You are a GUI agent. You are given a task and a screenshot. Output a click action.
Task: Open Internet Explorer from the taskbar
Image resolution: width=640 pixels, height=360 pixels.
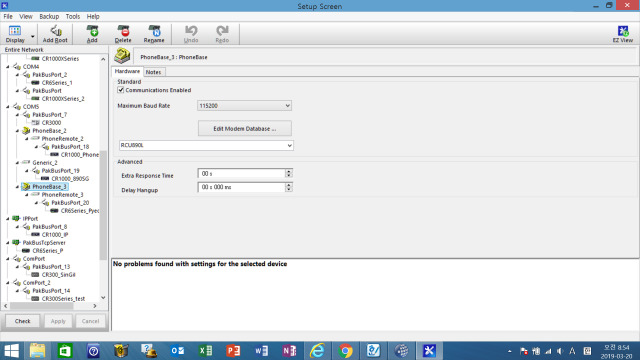point(317,351)
